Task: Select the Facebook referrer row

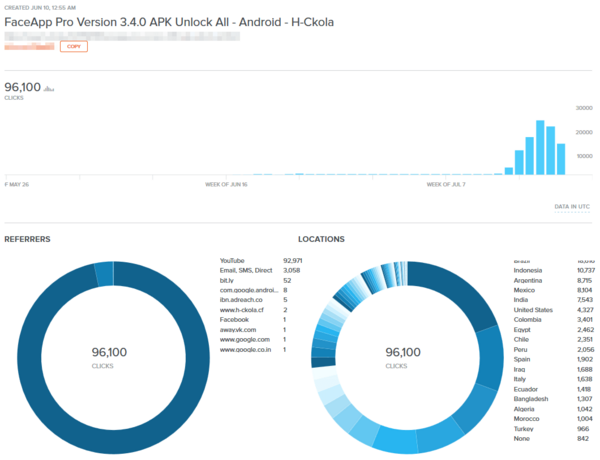Action: [234, 319]
